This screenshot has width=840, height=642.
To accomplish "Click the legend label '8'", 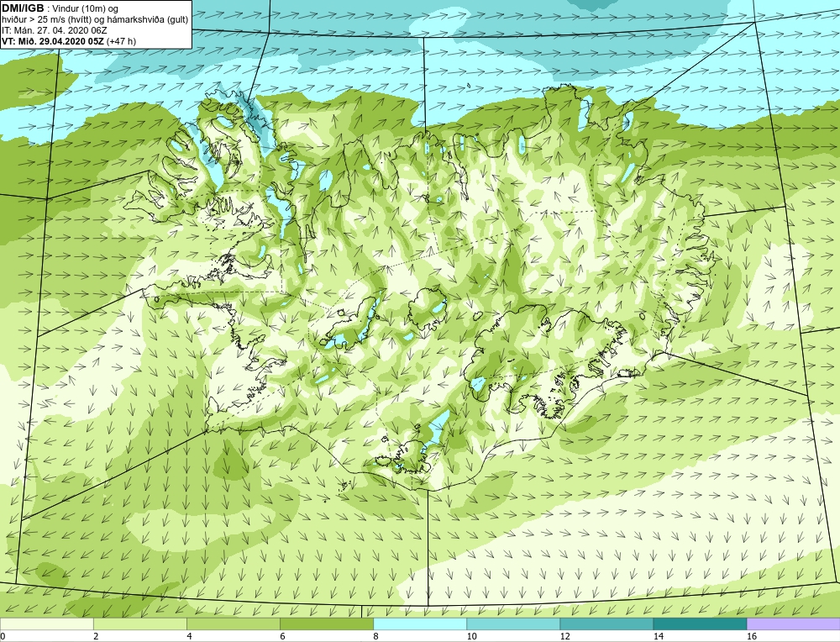I will [x=376, y=636].
